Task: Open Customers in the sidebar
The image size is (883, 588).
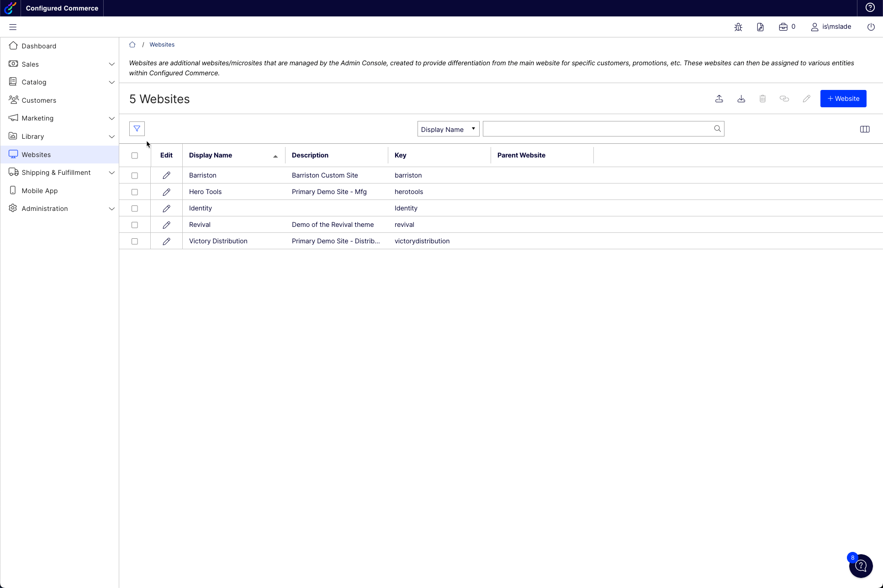Action: click(39, 100)
